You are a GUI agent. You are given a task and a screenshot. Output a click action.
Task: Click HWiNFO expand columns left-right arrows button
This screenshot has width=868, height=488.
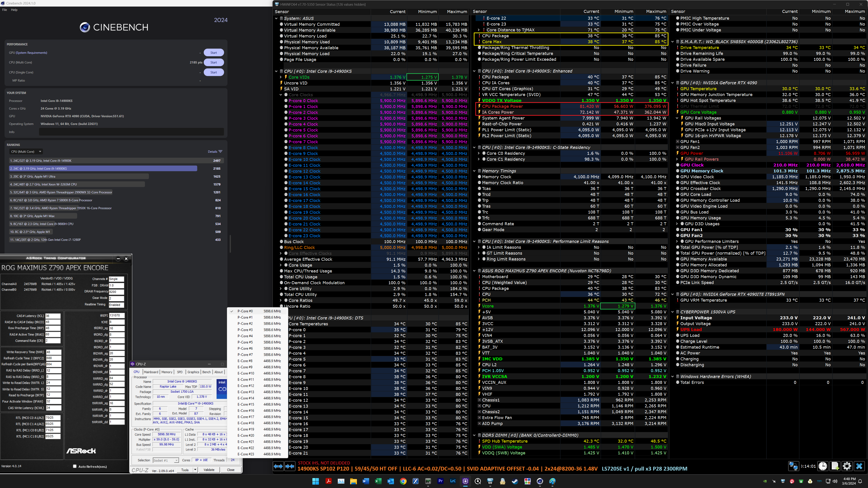278,466
